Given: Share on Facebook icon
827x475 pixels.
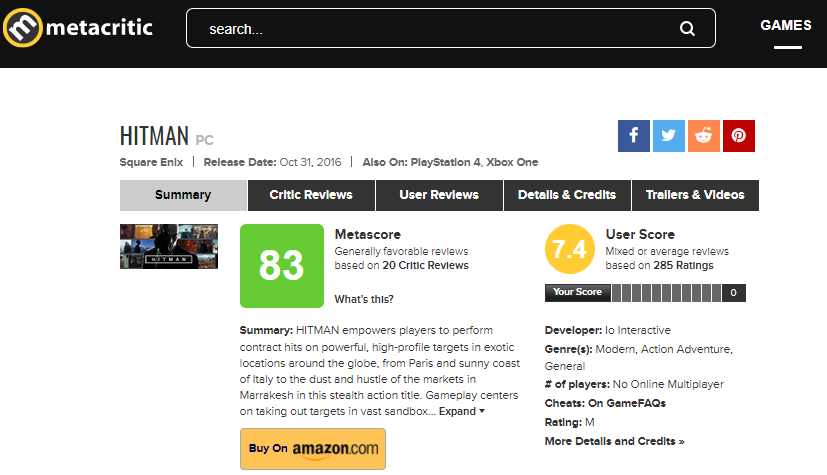Looking at the screenshot, I should 633,136.
